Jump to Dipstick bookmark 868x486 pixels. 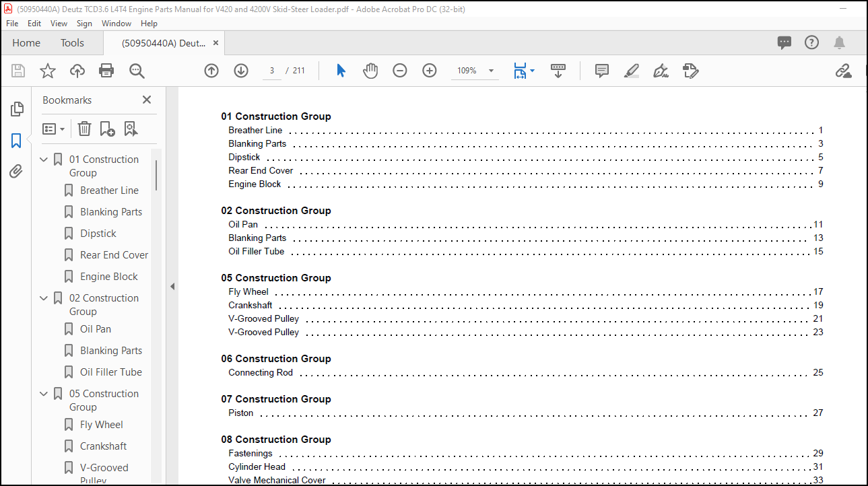98,234
